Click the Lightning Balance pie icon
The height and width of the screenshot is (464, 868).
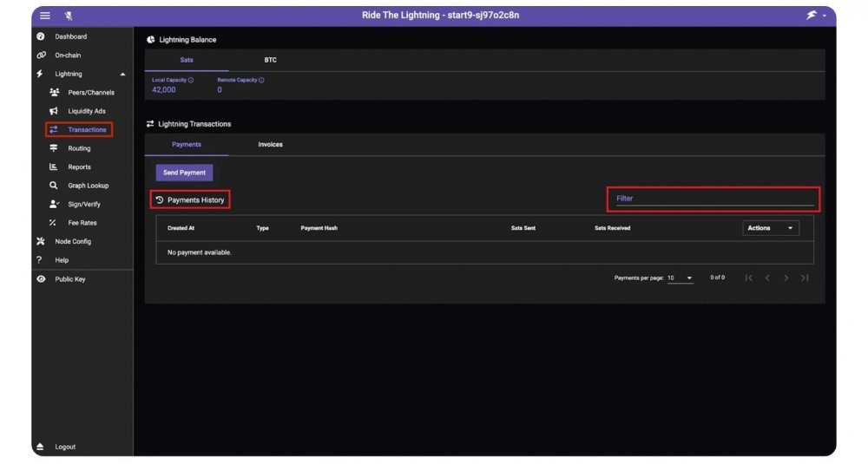pos(150,40)
